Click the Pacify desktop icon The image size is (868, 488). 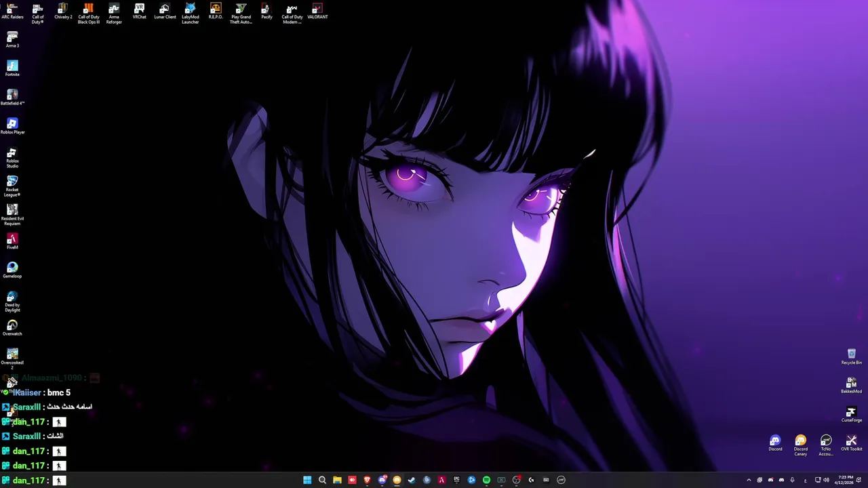tap(267, 12)
